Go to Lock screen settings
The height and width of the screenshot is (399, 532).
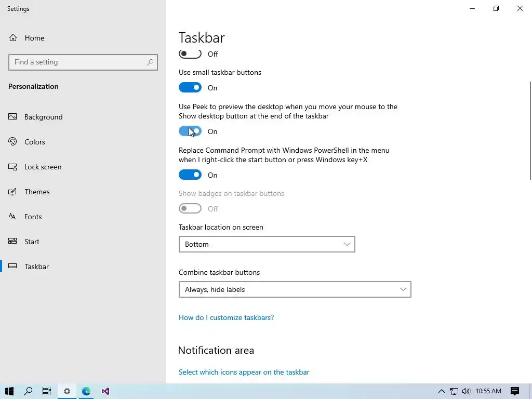[43, 167]
